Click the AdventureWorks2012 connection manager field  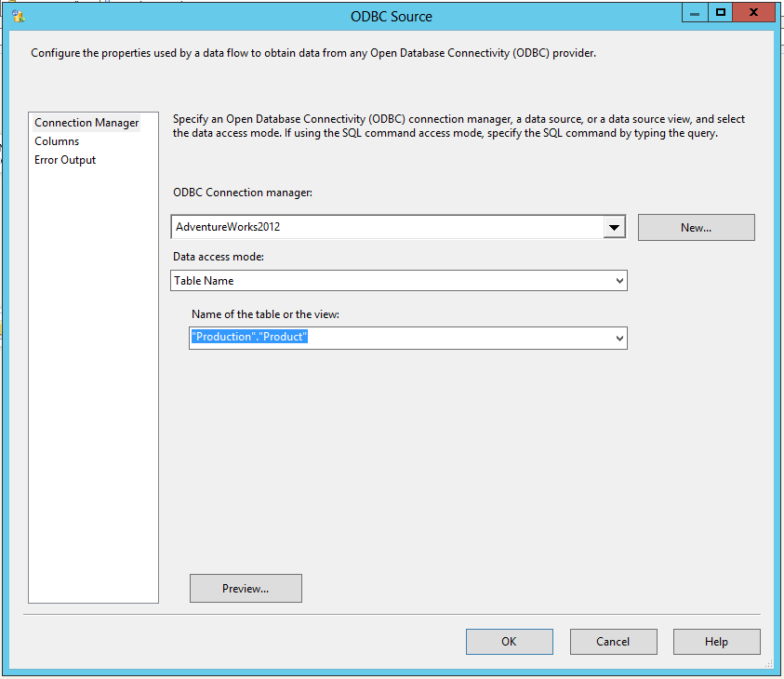372,226
